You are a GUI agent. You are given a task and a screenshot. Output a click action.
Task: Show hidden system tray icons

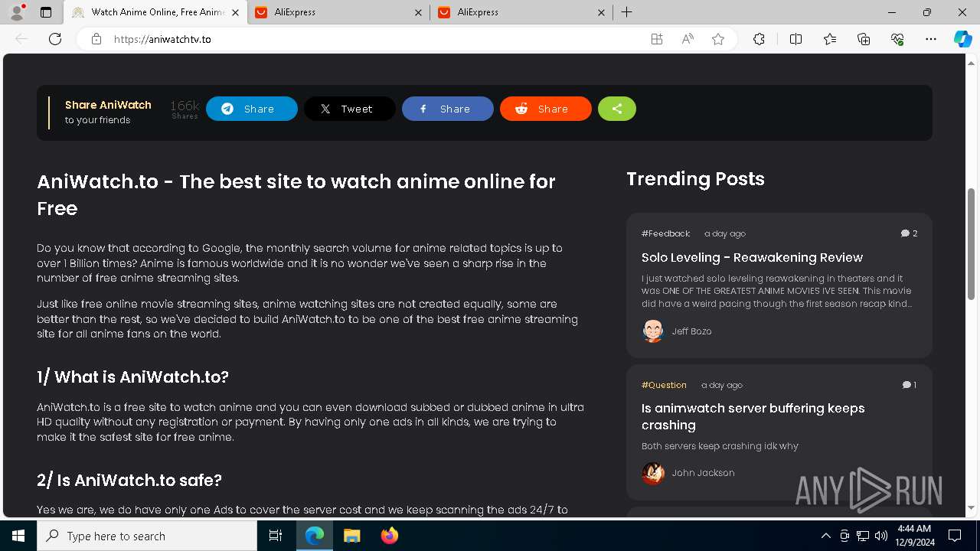point(825,536)
